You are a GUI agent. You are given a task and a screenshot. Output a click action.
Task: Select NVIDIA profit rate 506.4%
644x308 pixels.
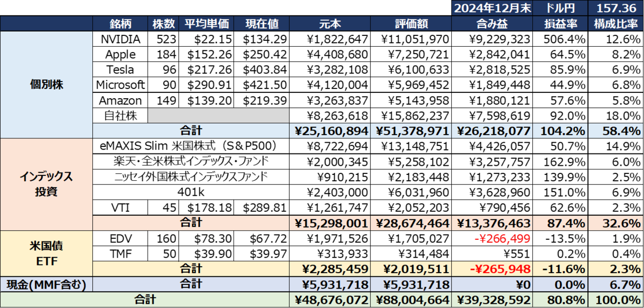[560, 39]
